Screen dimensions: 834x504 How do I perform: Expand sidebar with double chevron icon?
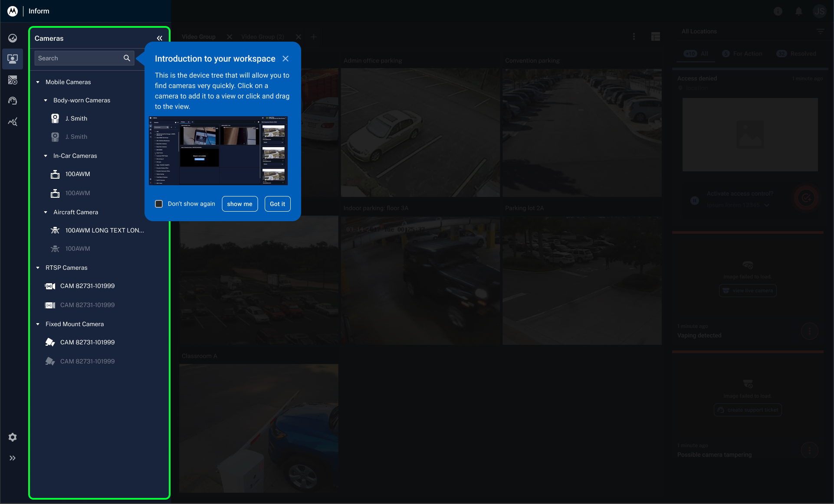[x=13, y=458]
